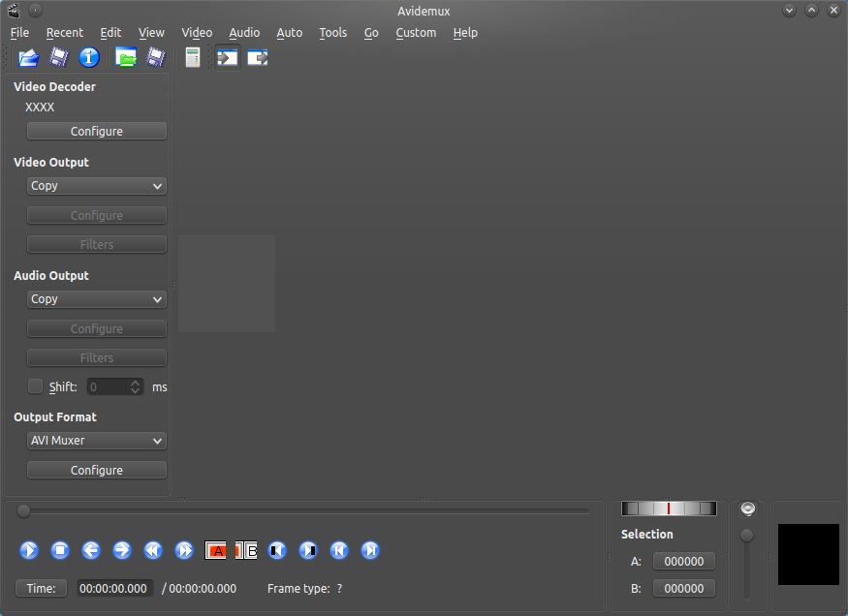Jump to the next keyframe (double-right arrows)
Screen dimensions: 848x616
click(184, 550)
